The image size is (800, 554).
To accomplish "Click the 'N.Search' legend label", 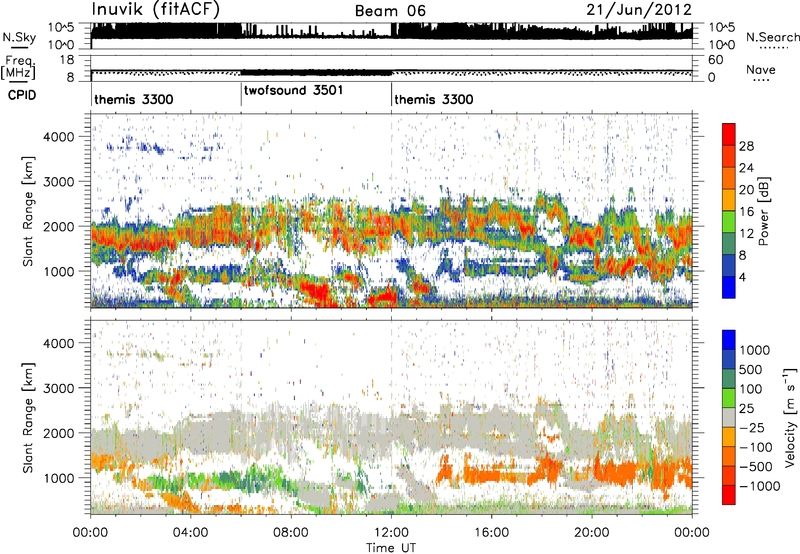I will (x=772, y=37).
